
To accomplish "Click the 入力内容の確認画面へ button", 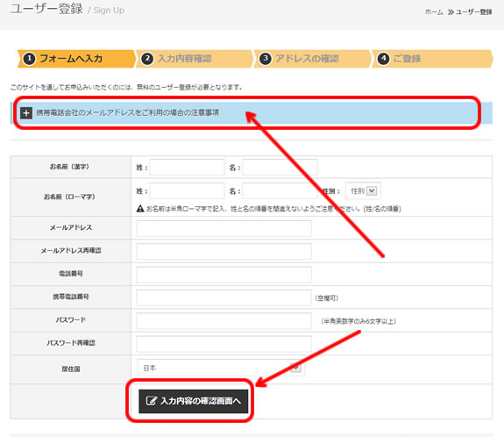I will click(193, 401).
